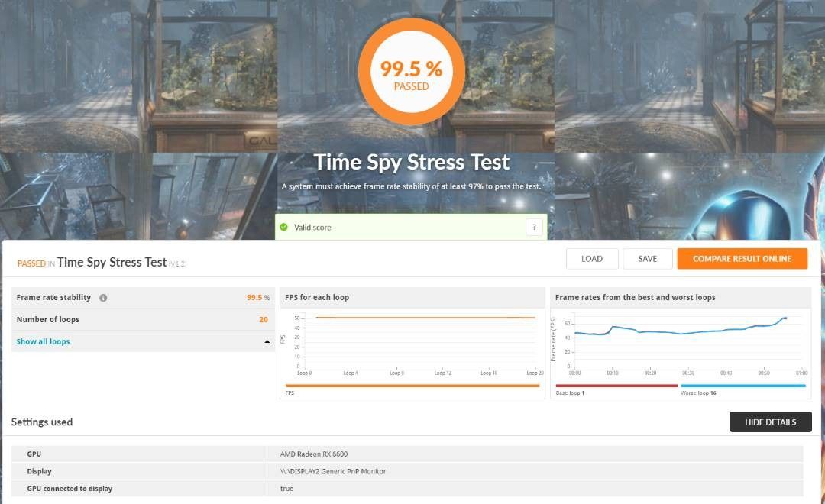825x504 pixels.
Task: Open COMPARE RESULT ONLINE
Action: [x=742, y=259]
